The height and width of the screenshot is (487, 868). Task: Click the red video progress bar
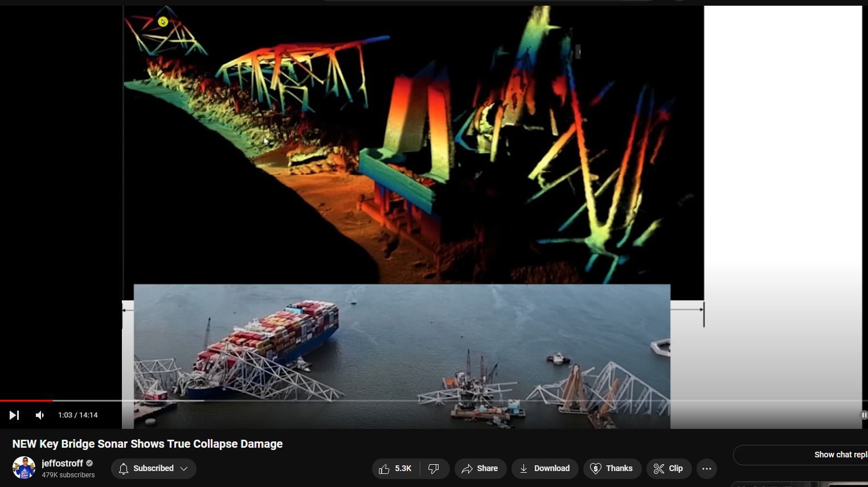tap(26, 401)
